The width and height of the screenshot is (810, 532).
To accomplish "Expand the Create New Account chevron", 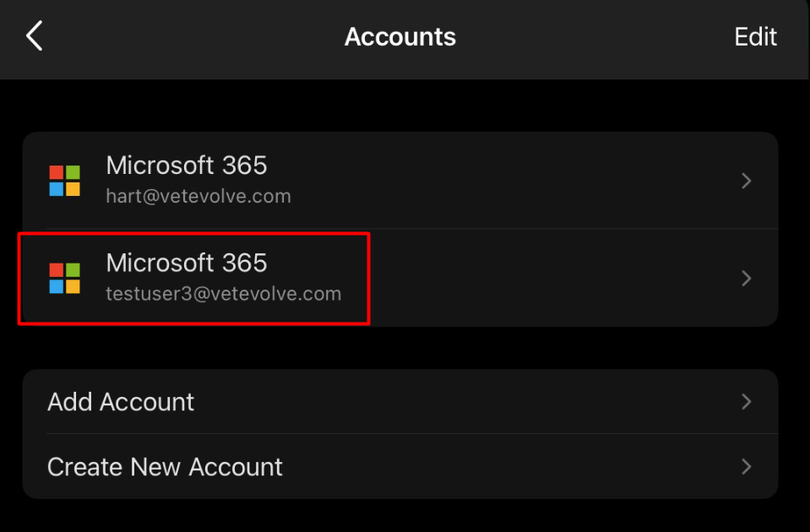I will click(746, 466).
